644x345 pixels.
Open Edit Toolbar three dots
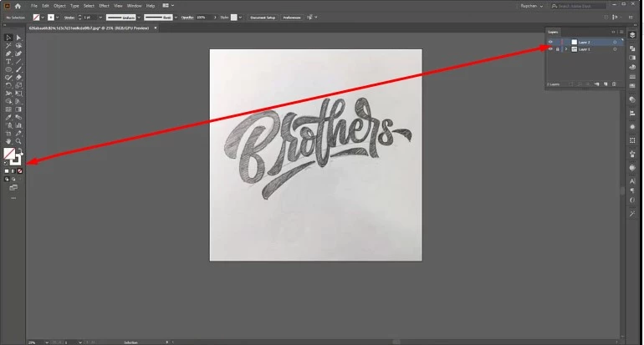pyautogui.click(x=13, y=198)
